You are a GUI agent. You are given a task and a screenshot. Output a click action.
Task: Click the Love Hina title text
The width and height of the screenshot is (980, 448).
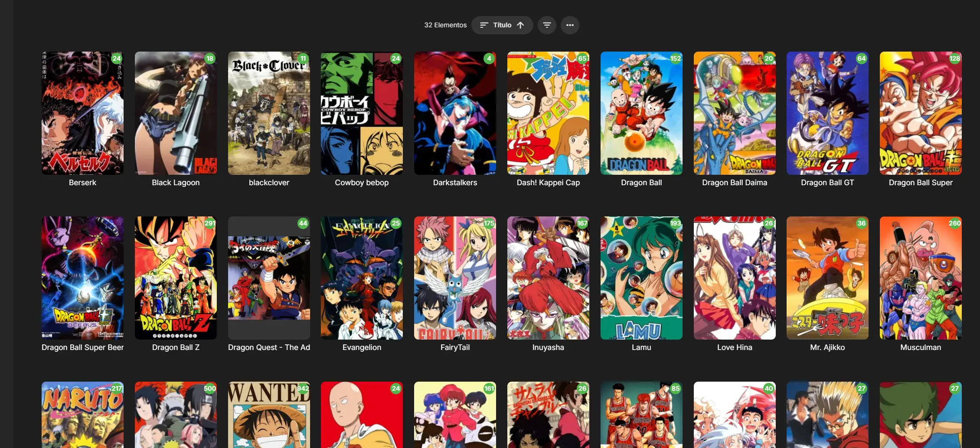click(x=735, y=347)
